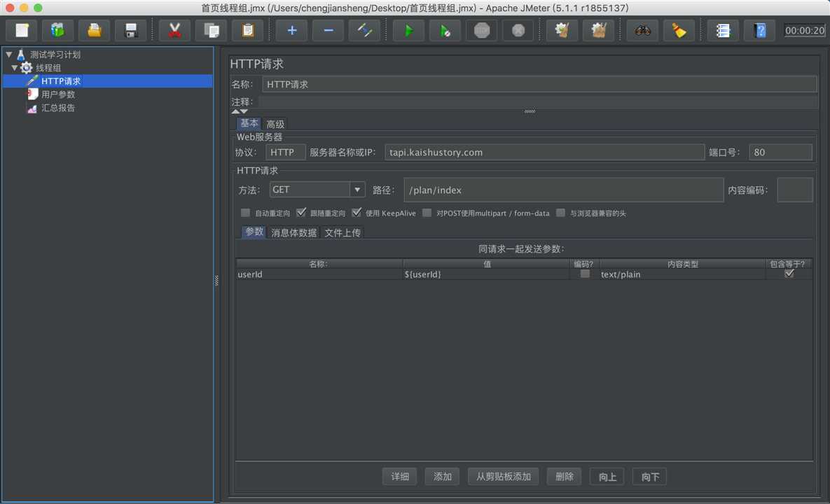Click the 从剪贴板添加 button

[503, 477]
